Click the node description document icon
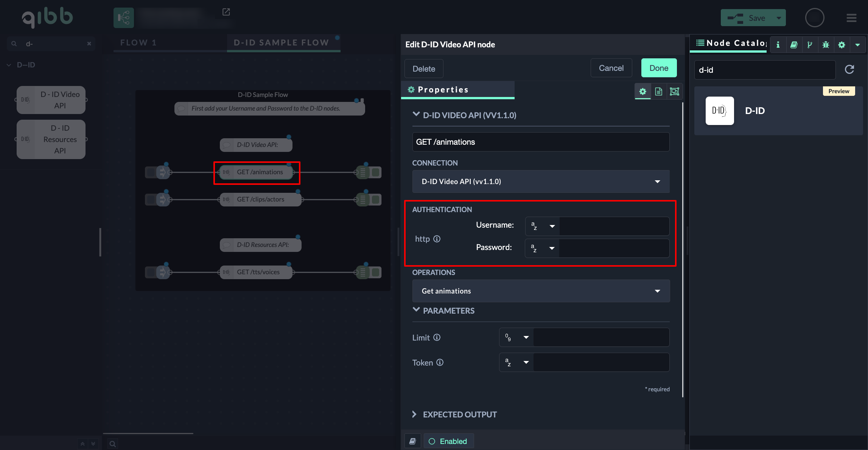Viewport: 868px width, 450px height. [x=658, y=91]
